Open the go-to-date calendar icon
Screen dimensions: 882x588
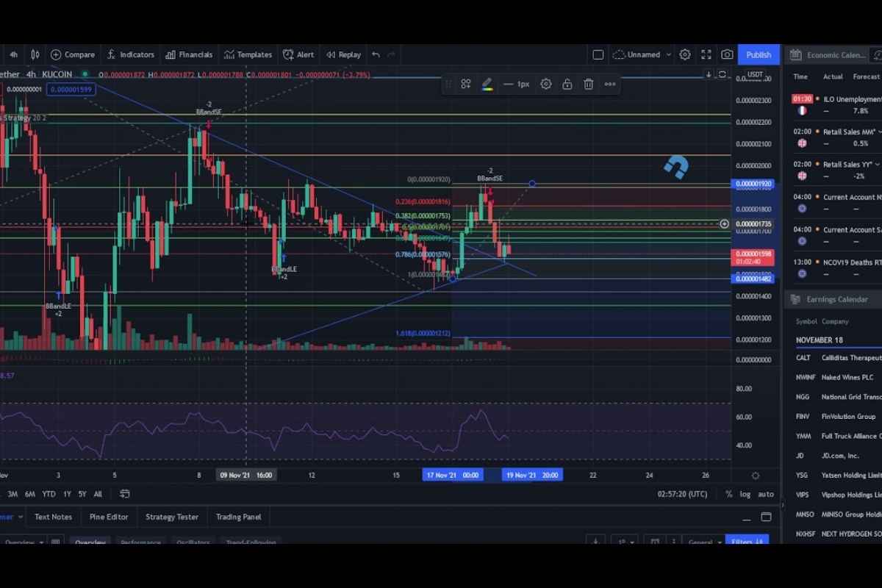point(125,494)
